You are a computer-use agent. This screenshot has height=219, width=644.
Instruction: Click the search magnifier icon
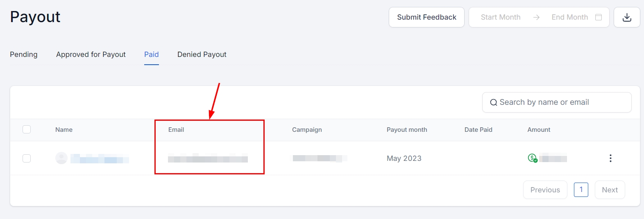[x=494, y=102]
